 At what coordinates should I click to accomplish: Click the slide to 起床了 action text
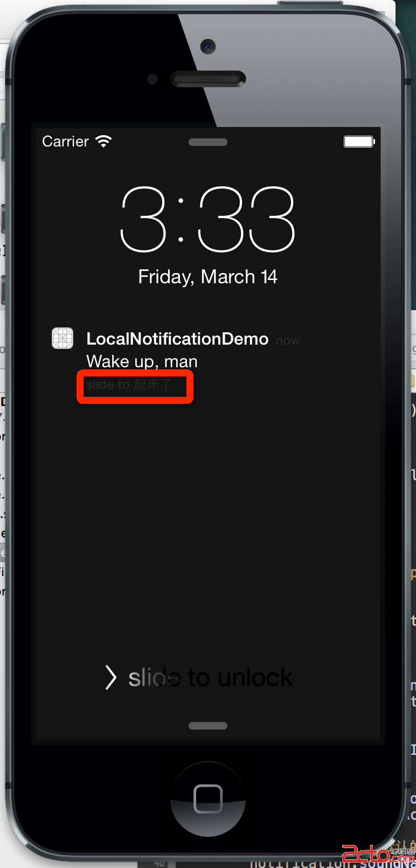129,384
